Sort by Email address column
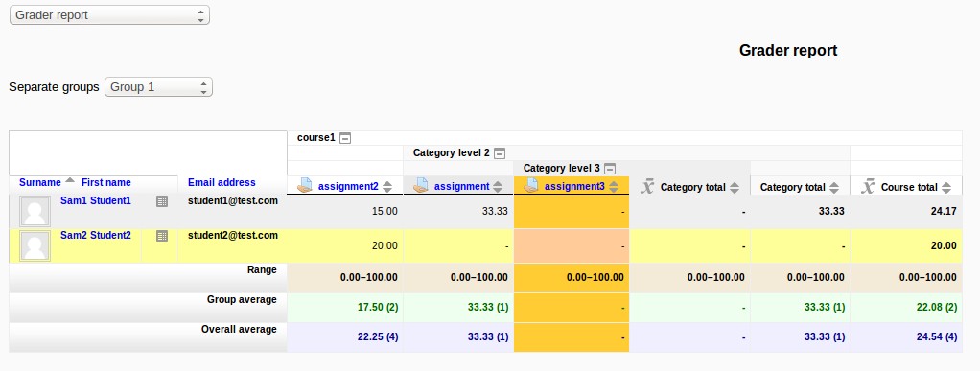 222,182
